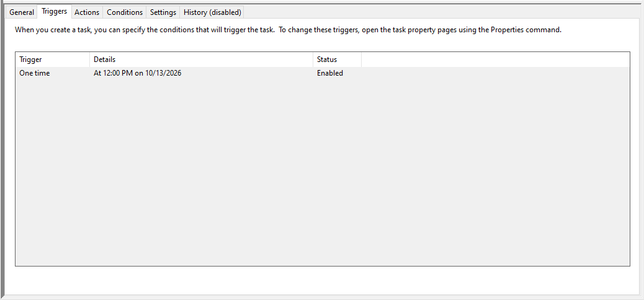Select the Triggers tab
This screenshot has width=644, height=300.
coord(54,12)
